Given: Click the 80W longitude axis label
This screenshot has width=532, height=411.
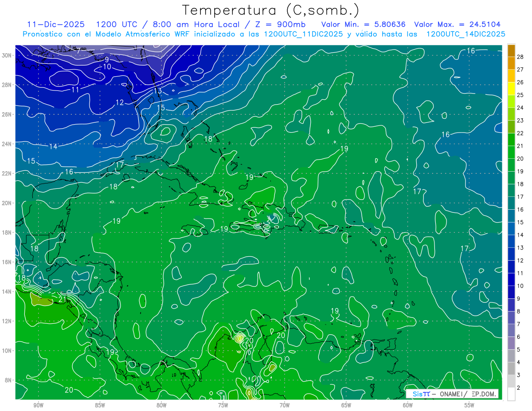Looking at the screenshot, I should point(161,405).
